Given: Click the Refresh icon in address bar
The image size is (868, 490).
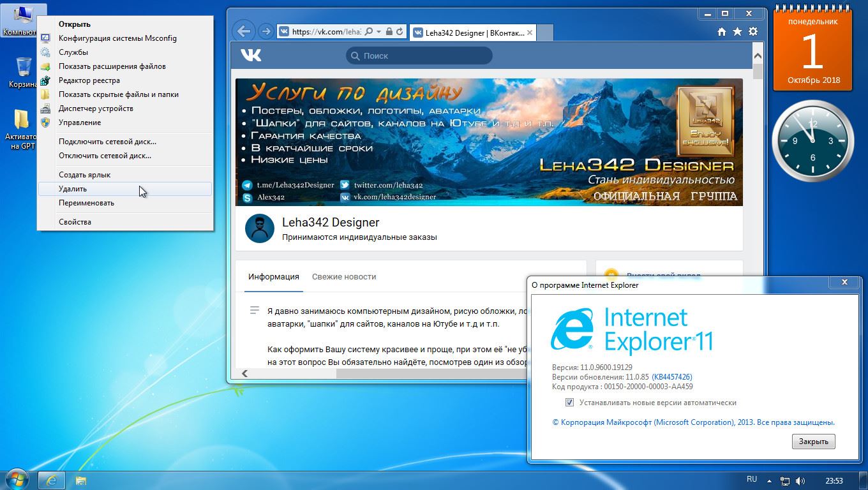Looking at the screenshot, I should [x=400, y=32].
